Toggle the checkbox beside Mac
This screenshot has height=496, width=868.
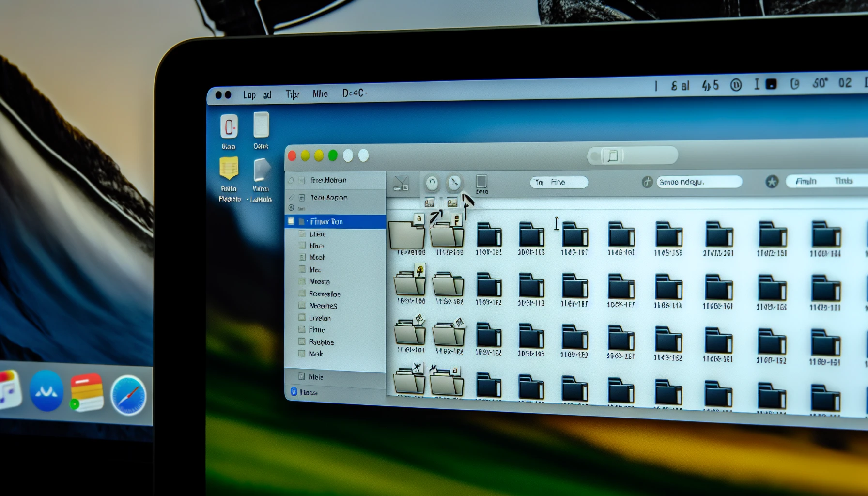click(x=302, y=269)
